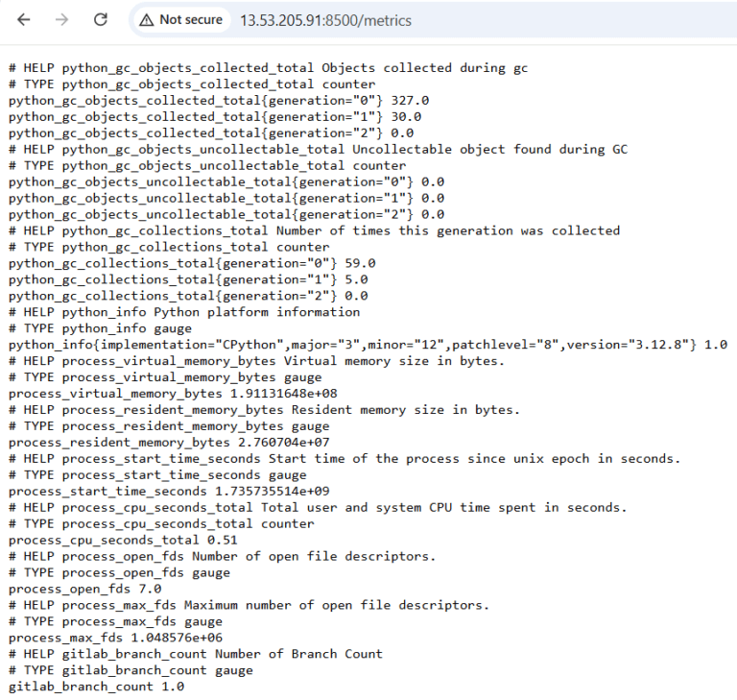Click the process_max_fds 1.048576e+06 line
The width and height of the screenshot is (737, 700).
point(115,638)
